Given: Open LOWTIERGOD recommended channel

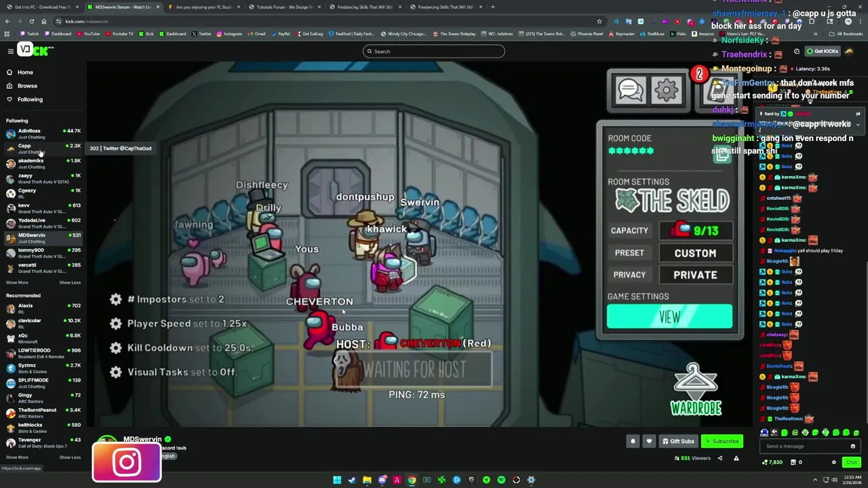Looking at the screenshot, I should tap(43, 353).
